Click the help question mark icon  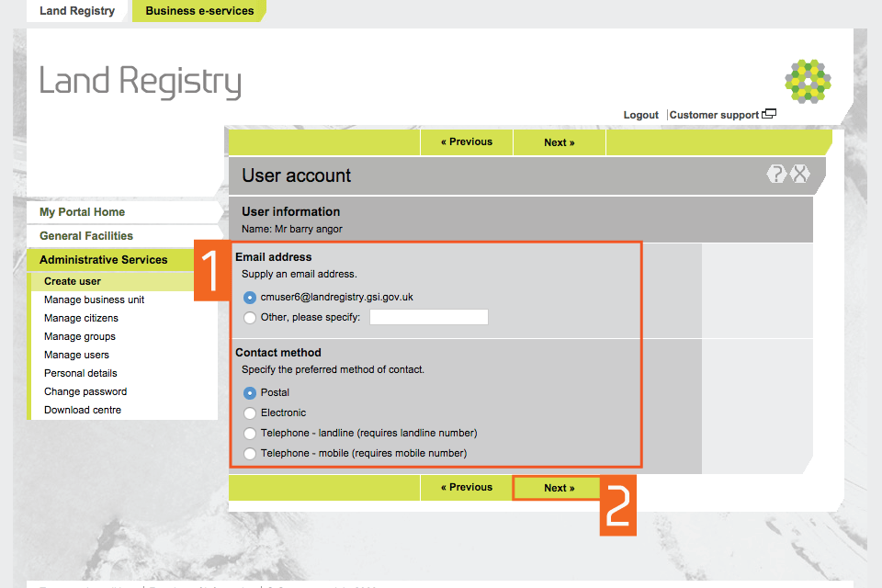pyautogui.click(x=776, y=175)
